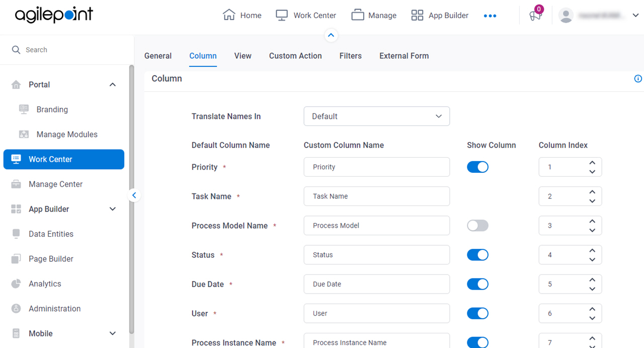Toggle Show Column for Priority
The width and height of the screenshot is (644, 348).
[477, 167]
